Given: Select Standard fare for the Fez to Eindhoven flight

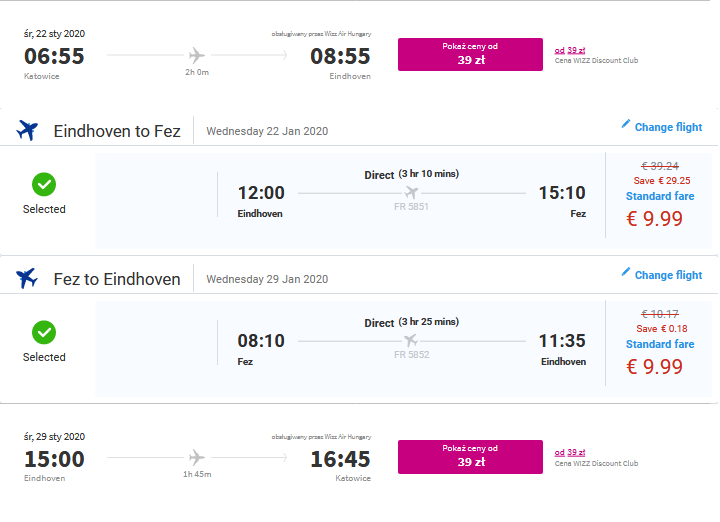Looking at the screenshot, I should [x=660, y=344].
